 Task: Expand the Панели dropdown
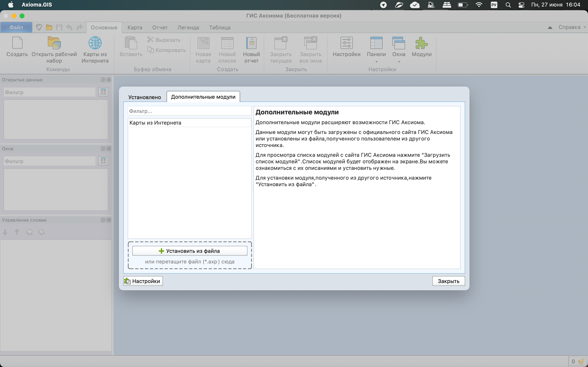tap(376, 62)
